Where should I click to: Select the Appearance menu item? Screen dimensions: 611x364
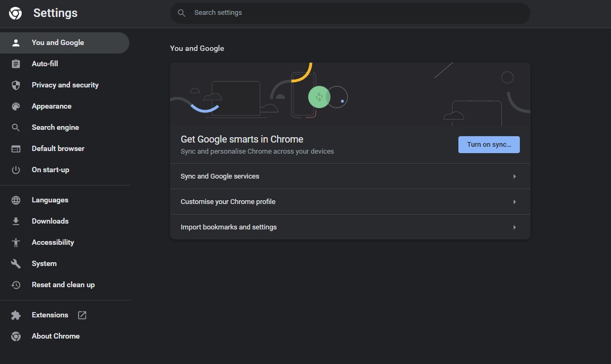pyautogui.click(x=65, y=106)
